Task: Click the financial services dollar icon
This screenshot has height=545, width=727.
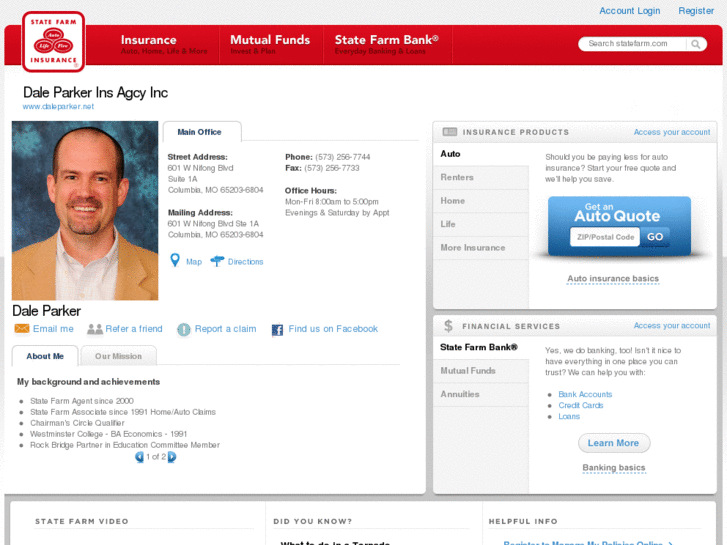Action: (448, 326)
